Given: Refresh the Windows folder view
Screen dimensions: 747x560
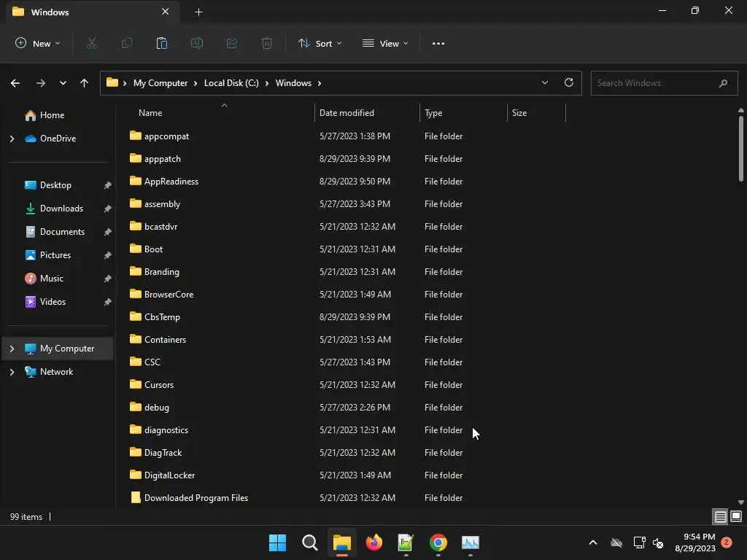Looking at the screenshot, I should [x=569, y=82].
